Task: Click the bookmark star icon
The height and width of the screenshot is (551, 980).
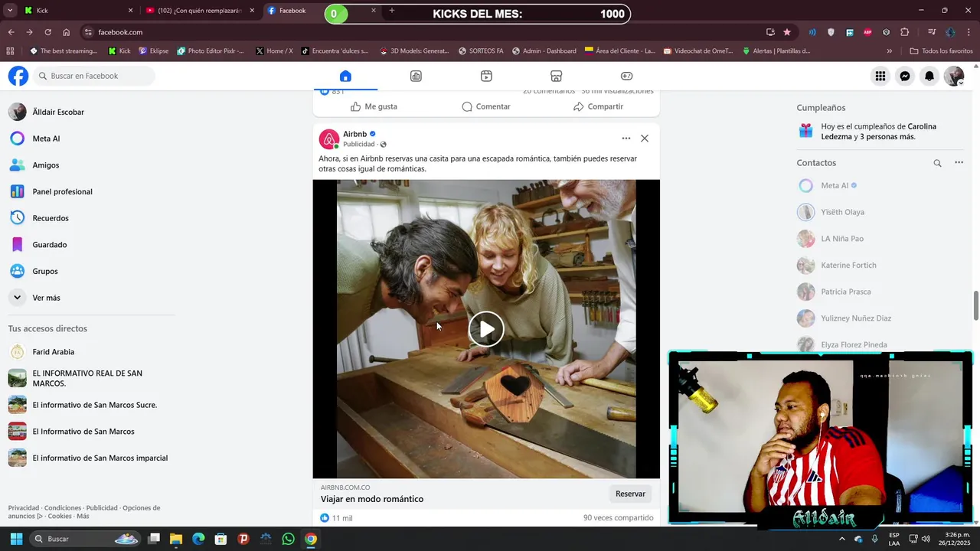Action: [787, 32]
